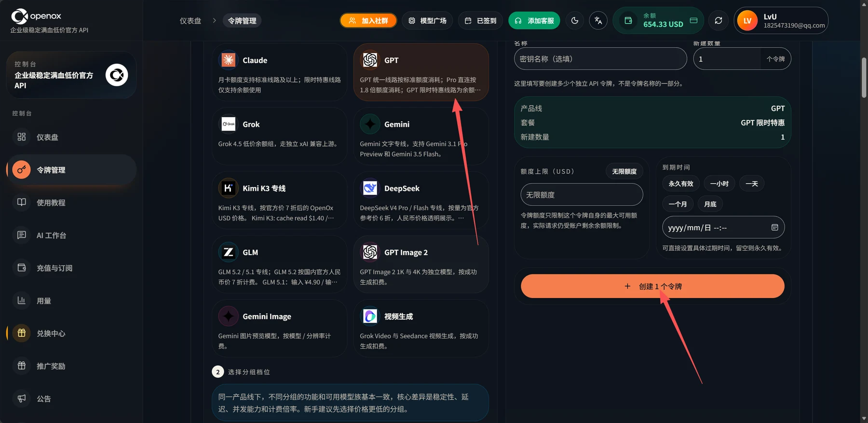Click the 公告 megaphone icon
The width and height of the screenshot is (868, 423).
(x=22, y=398)
